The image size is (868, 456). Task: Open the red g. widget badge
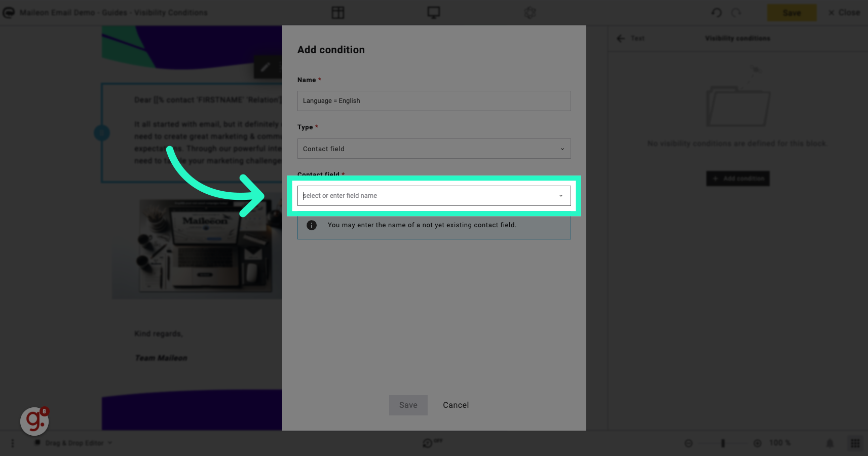point(34,421)
